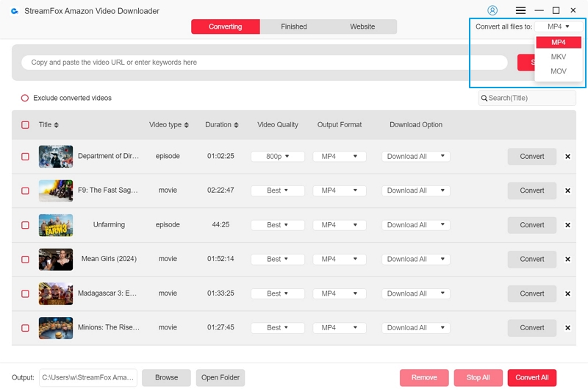Viewport: 588px width, 392px height.
Task: Open the Convert all files to dropdown
Action: point(559,26)
